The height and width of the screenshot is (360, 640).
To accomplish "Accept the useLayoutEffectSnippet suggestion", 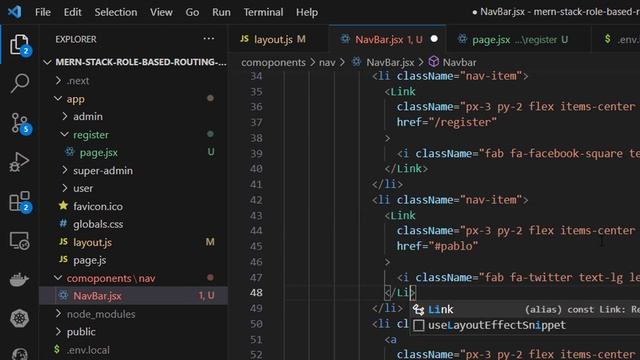I will [525, 325].
